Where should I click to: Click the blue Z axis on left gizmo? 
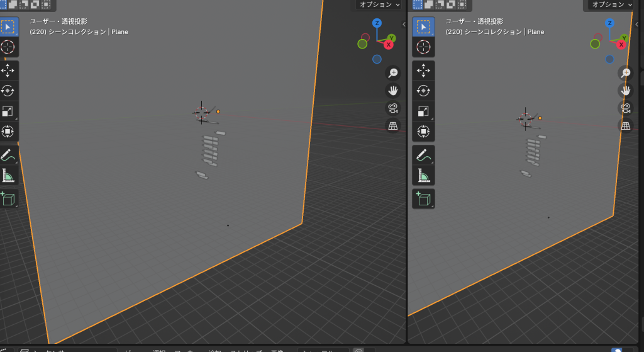point(377,23)
